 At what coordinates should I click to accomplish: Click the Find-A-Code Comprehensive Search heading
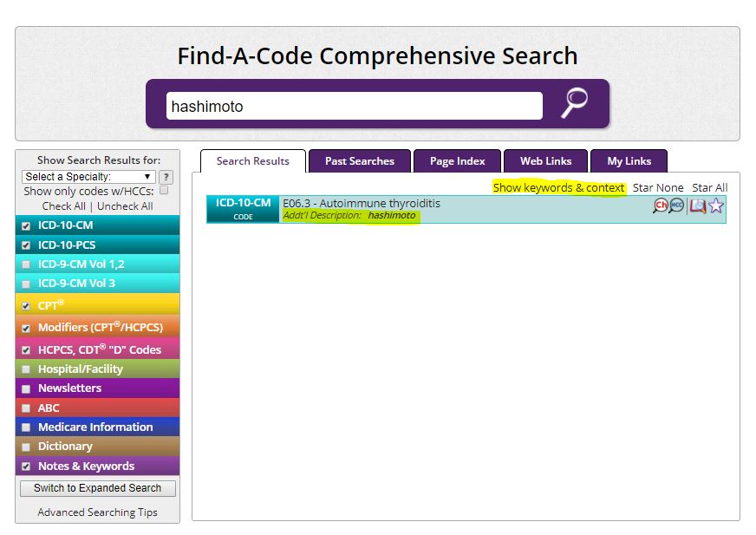(377, 56)
